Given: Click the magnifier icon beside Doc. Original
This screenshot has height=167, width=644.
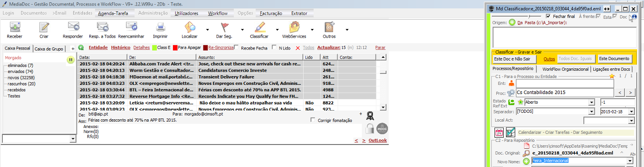Looking at the screenshot, I should point(527,153).
